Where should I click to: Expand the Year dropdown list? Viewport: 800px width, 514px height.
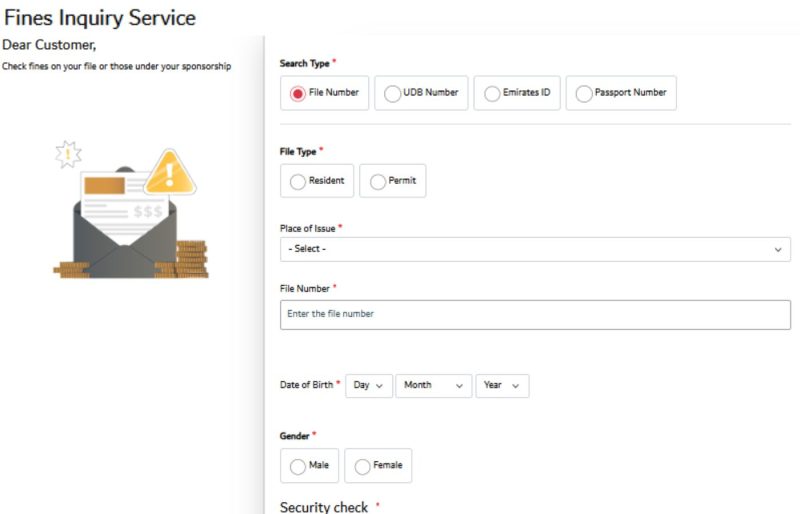pyautogui.click(x=501, y=385)
